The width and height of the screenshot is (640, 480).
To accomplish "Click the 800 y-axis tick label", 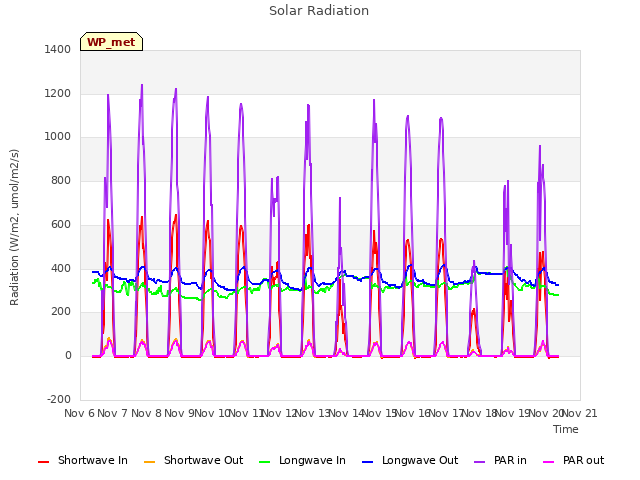I will click(61, 180).
